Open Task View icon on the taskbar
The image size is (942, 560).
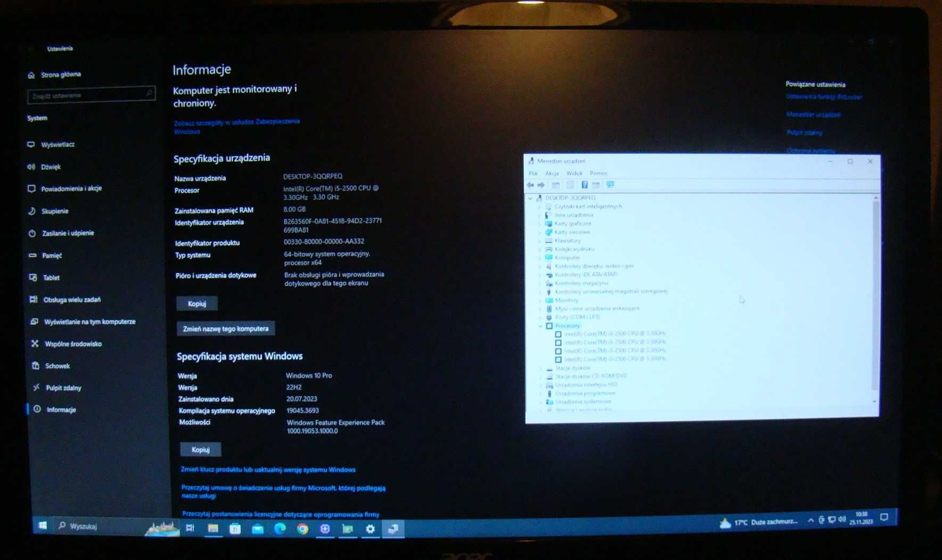(190, 528)
